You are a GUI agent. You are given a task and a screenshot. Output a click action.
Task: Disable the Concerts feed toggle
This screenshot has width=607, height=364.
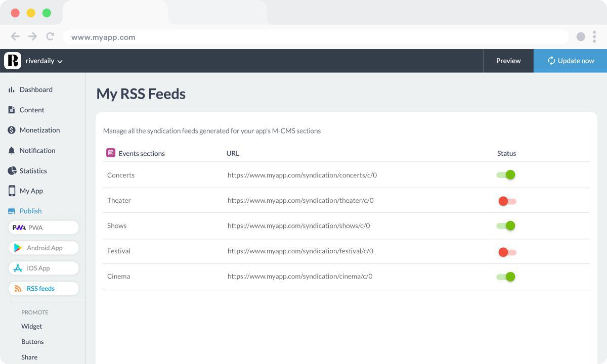[x=506, y=175]
